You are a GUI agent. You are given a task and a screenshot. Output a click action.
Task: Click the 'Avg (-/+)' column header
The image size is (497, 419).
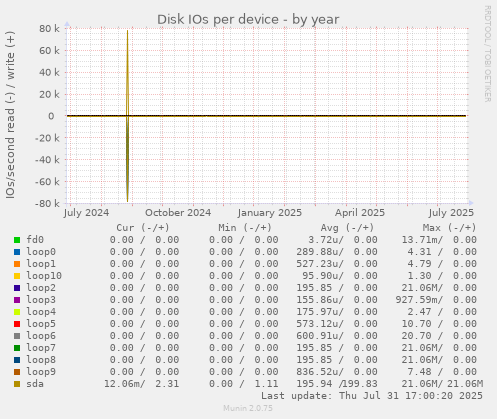pos(347,228)
